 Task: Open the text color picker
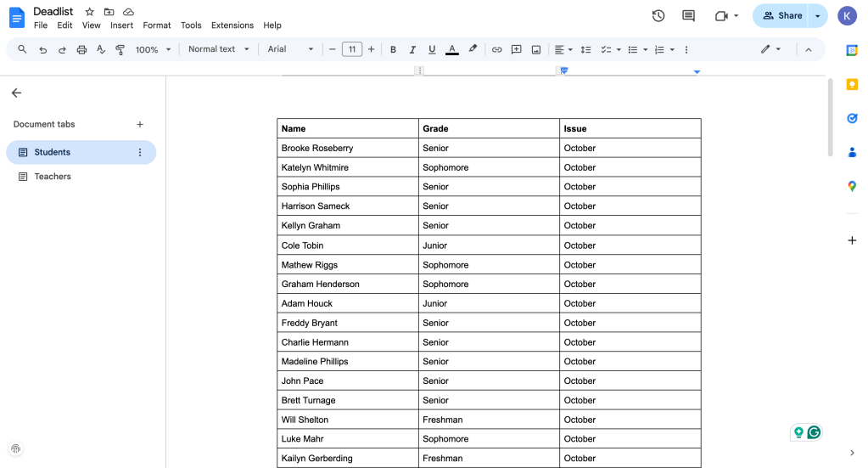tap(452, 49)
